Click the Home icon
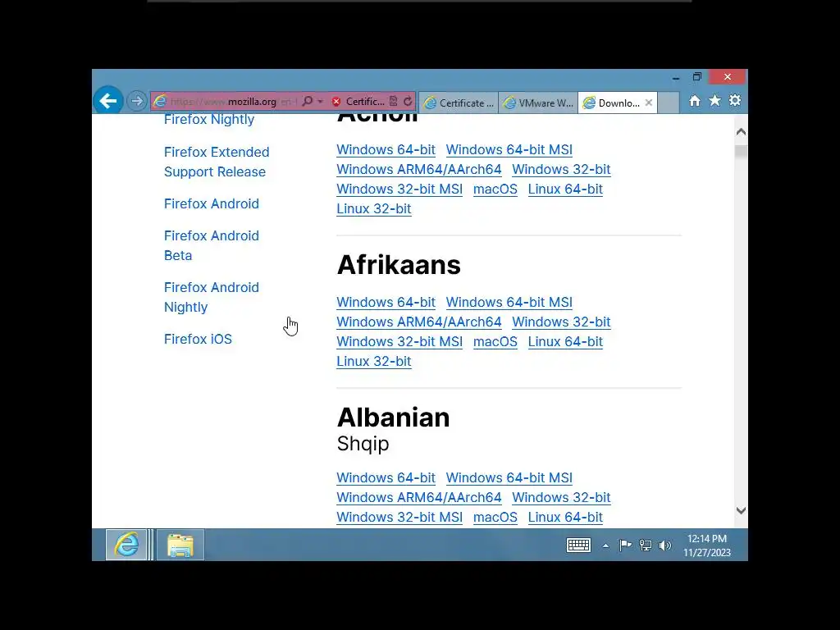The image size is (840, 630). coord(695,101)
